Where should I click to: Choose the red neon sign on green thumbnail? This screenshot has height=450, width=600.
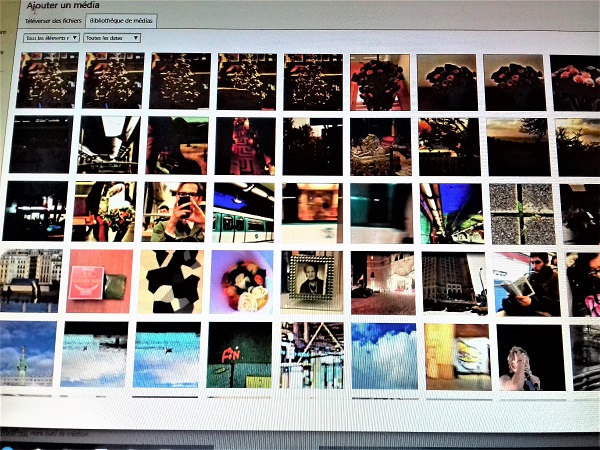239,354
